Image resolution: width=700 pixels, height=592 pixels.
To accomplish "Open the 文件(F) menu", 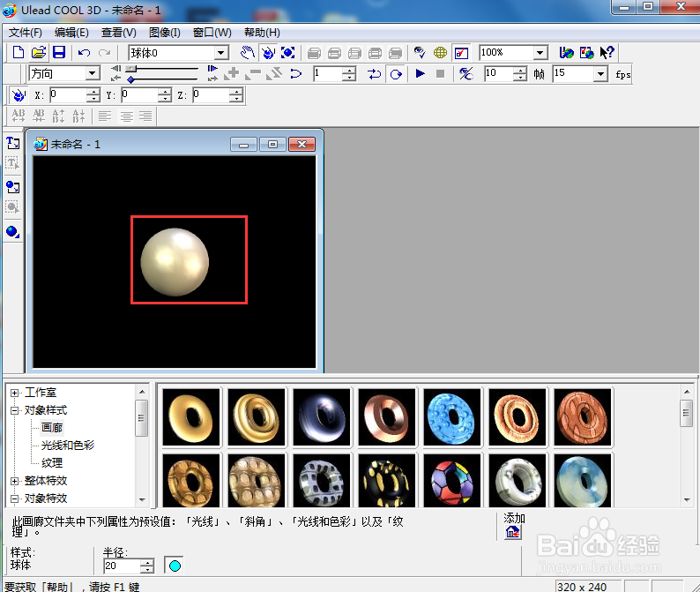I will 26,33.
